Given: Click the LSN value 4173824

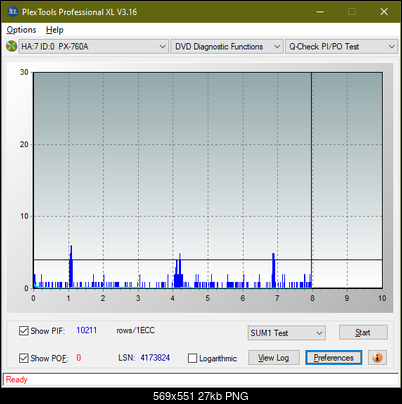Looking at the screenshot, I should coord(155,358).
